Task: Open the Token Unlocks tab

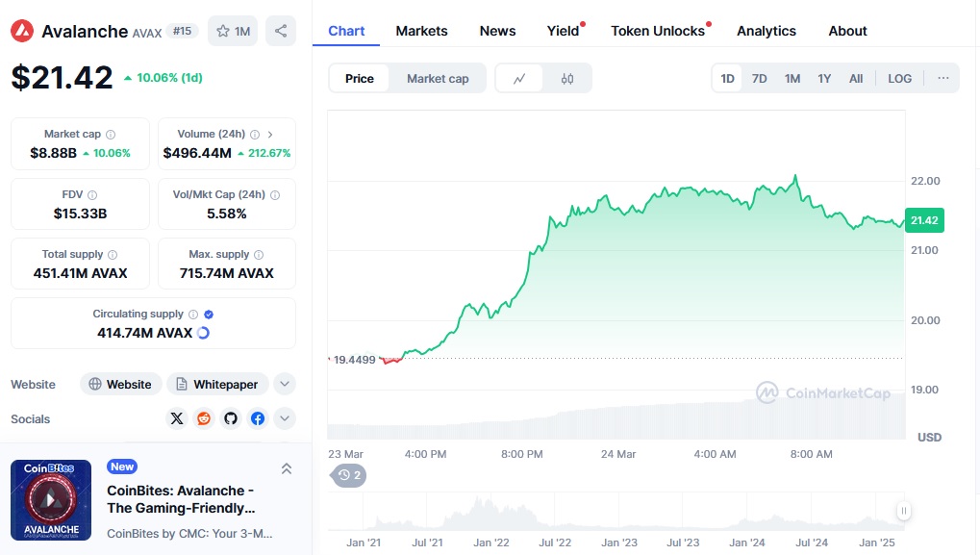Action: click(658, 31)
